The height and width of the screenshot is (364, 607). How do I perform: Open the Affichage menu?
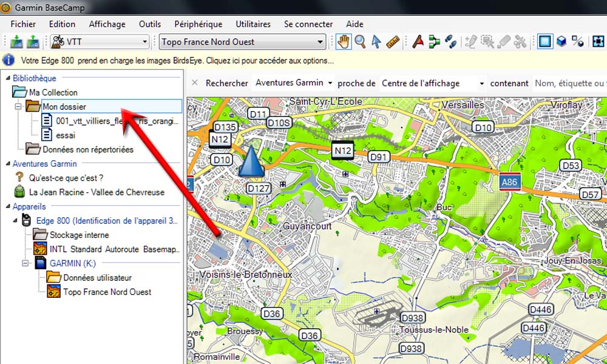(x=107, y=24)
